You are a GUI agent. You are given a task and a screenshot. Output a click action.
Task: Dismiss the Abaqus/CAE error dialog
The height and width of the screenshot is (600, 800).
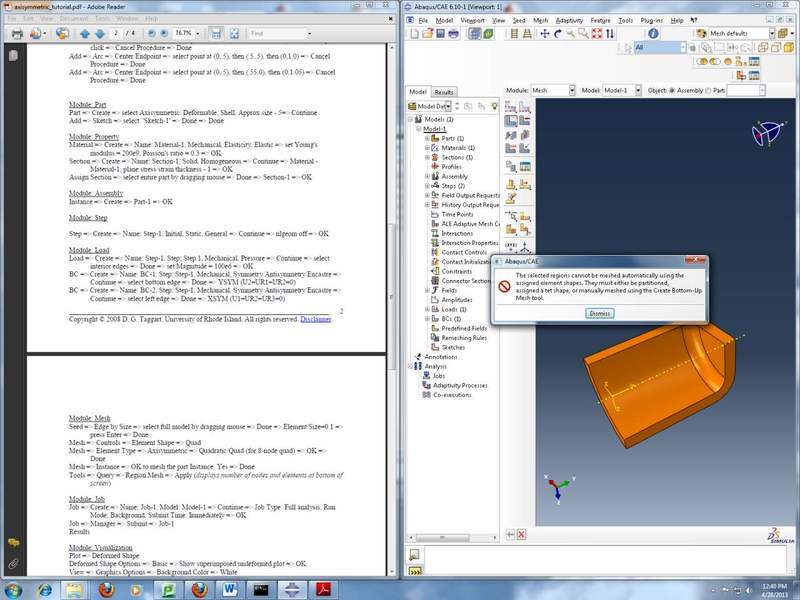pyautogui.click(x=599, y=313)
